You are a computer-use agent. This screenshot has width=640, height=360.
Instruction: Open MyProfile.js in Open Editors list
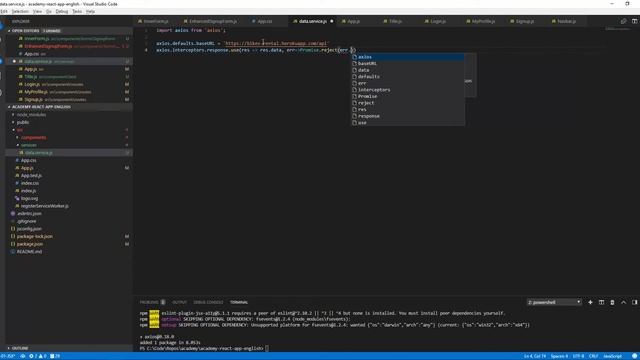[36, 92]
